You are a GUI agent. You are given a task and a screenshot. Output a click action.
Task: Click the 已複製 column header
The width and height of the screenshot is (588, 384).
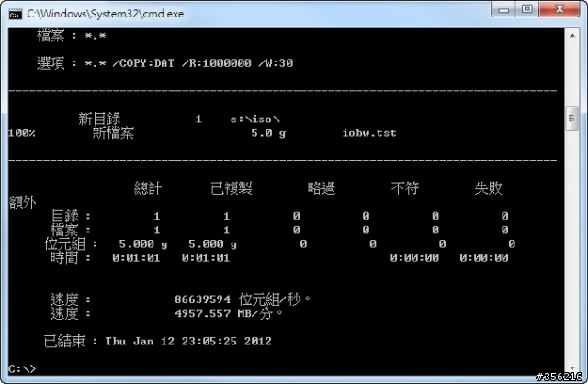232,188
